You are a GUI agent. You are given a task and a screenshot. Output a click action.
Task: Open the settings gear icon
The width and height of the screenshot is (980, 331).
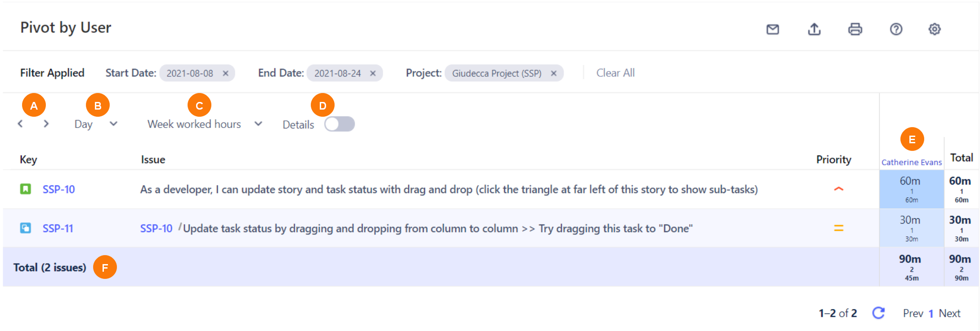pos(935,29)
